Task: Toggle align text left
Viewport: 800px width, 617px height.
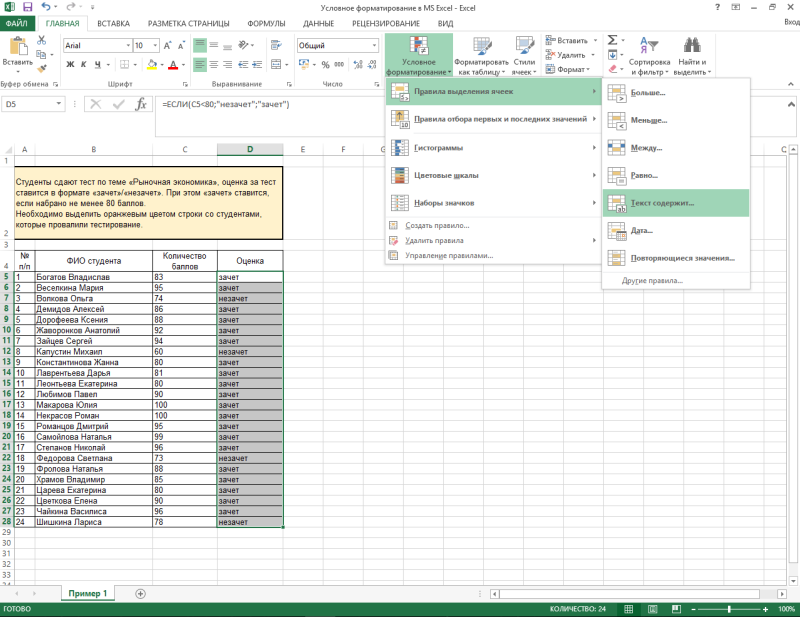Action: click(x=200, y=65)
